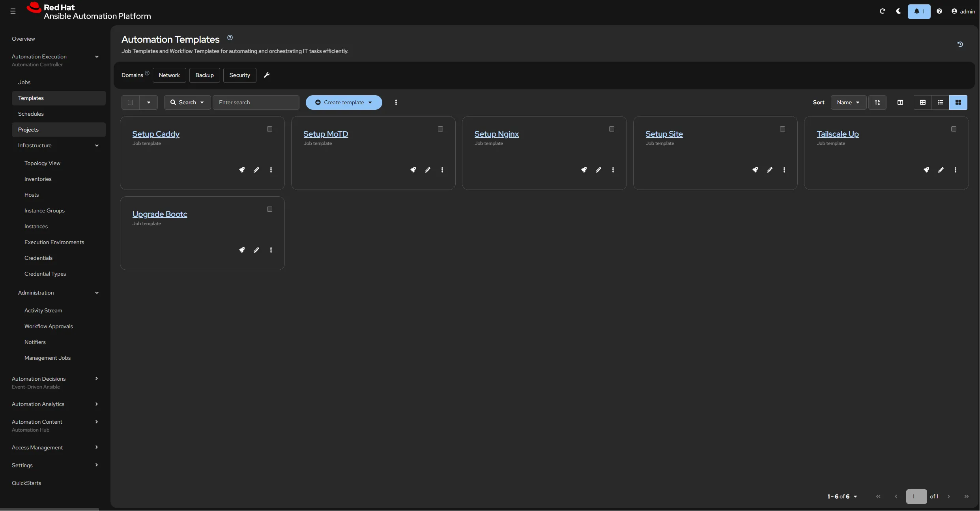Launch the Setup Caddy template

tap(242, 170)
